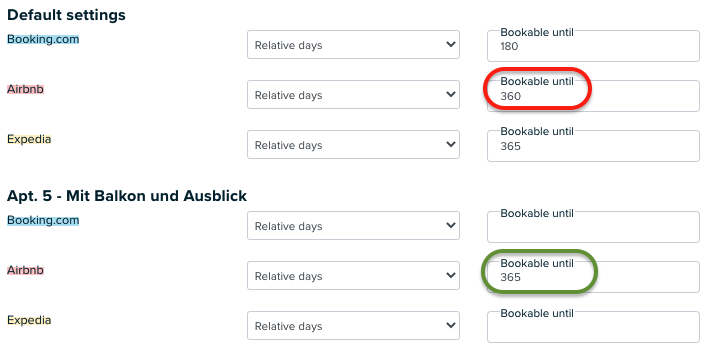The width and height of the screenshot is (708, 360).
Task: Open Booking.com dropdown under Default settings
Action: [x=353, y=45]
